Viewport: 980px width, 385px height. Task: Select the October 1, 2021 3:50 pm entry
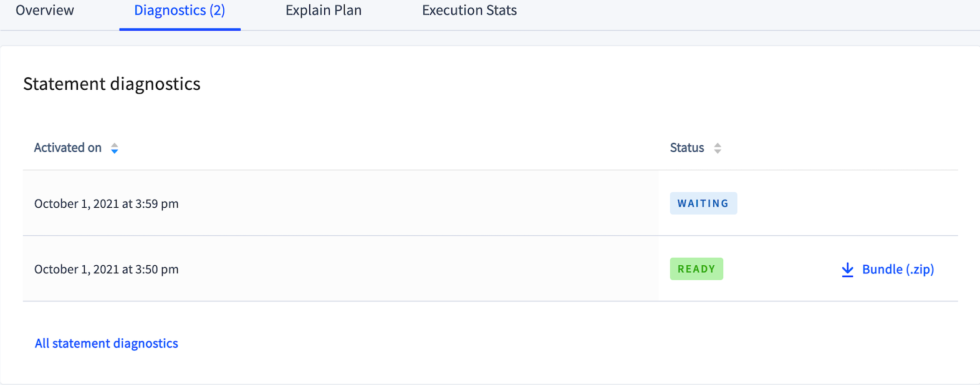(107, 270)
